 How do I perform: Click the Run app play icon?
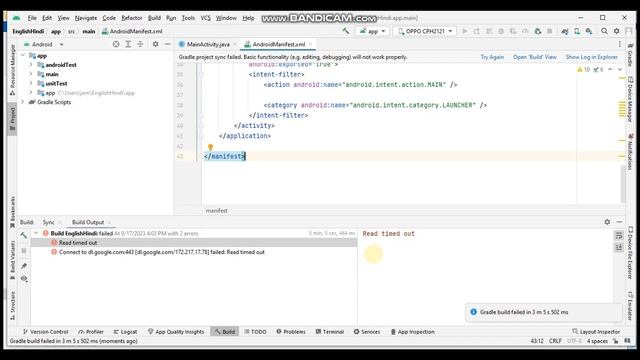click(464, 31)
